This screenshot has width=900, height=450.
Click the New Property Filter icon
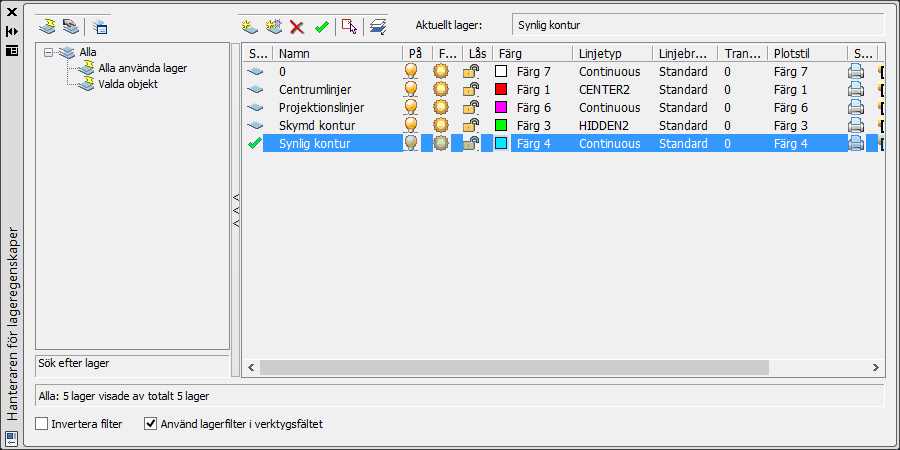pos(46,26)
